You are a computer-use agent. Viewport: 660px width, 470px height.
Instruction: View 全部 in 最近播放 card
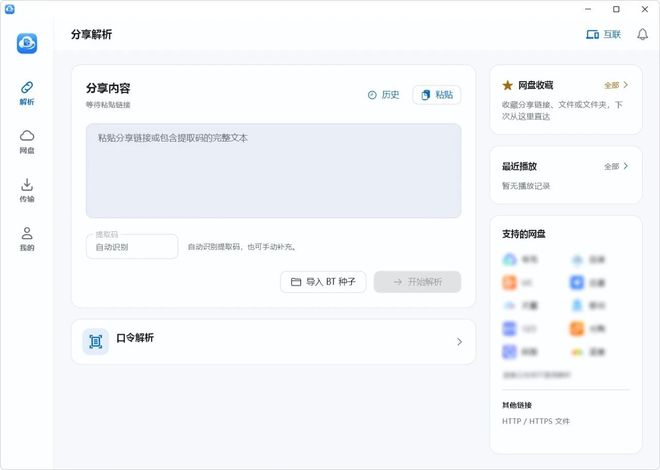(616, 166)
